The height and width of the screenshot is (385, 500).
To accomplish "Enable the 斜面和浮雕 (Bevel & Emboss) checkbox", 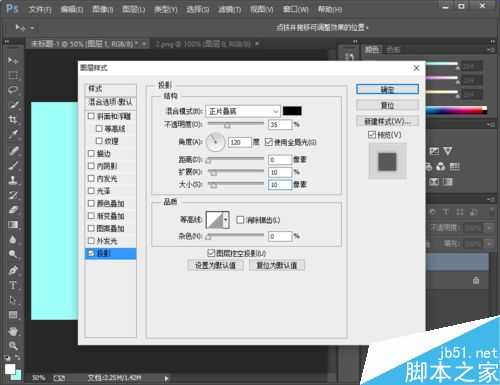I will [91, 116].
